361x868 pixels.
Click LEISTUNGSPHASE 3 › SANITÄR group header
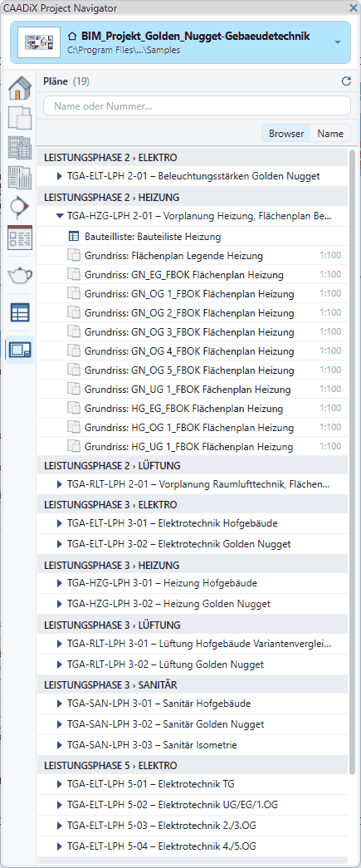[x=193, y=684]
